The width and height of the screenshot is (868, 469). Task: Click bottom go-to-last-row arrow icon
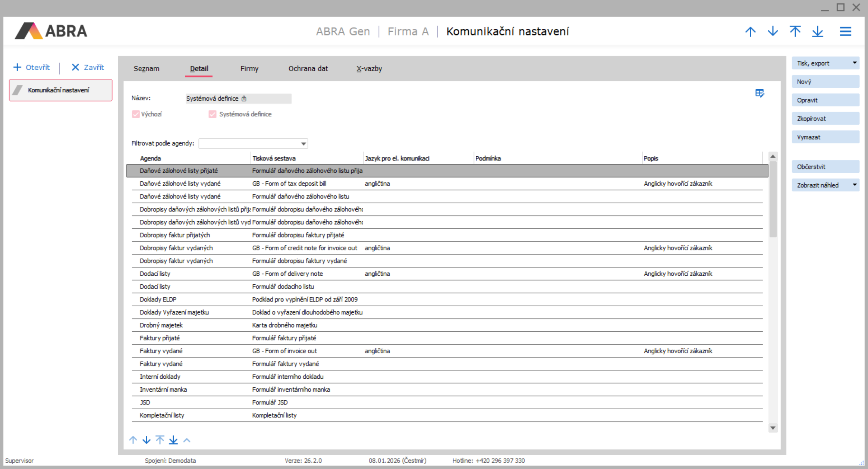pyautogui.click(x=173, y=440)
